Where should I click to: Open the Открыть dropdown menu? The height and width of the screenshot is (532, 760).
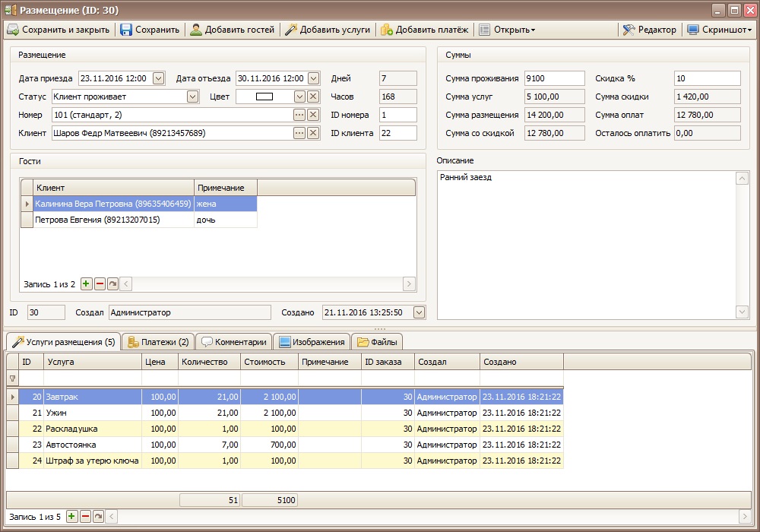(x=508, y=30)
